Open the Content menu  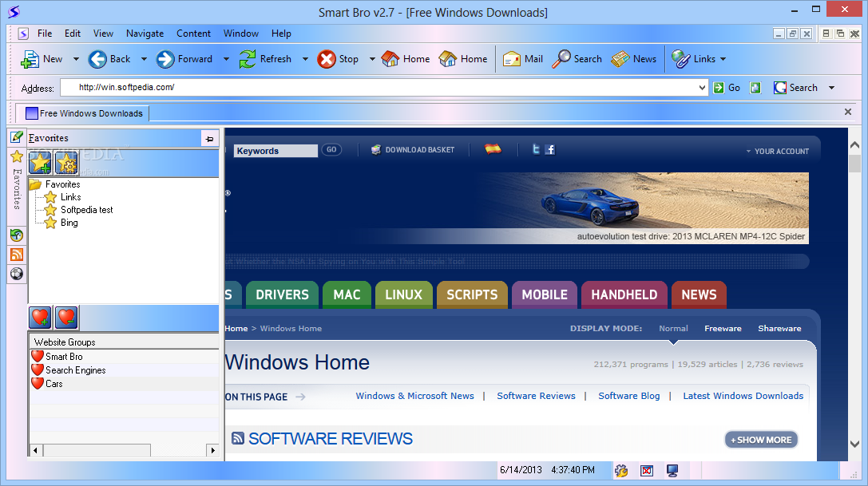click(x=194, y=34)
